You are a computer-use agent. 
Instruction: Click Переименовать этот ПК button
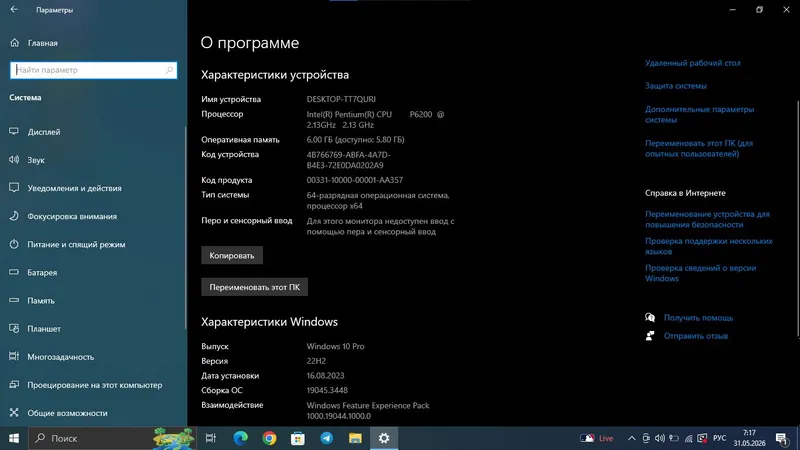[x=254, y=287]
